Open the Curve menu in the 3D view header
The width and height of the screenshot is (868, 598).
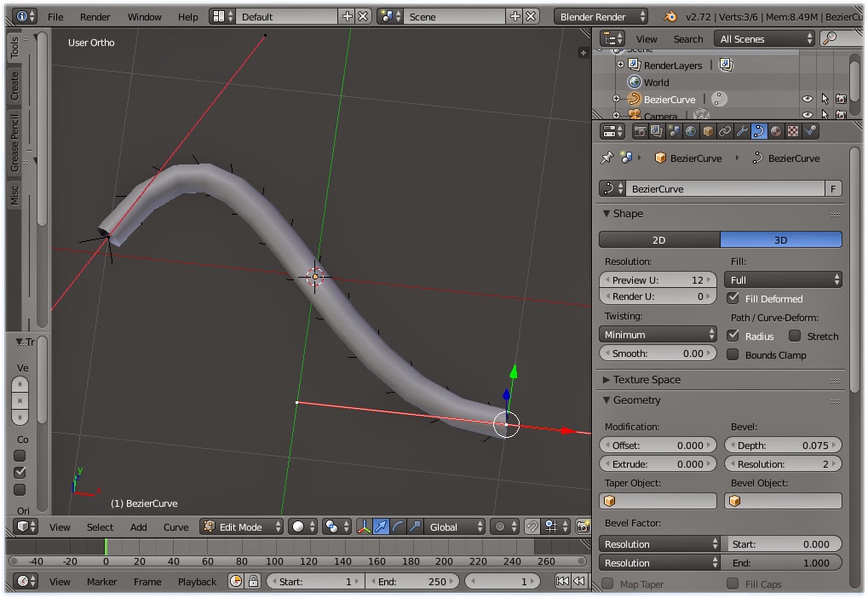(x=175, y=526)
